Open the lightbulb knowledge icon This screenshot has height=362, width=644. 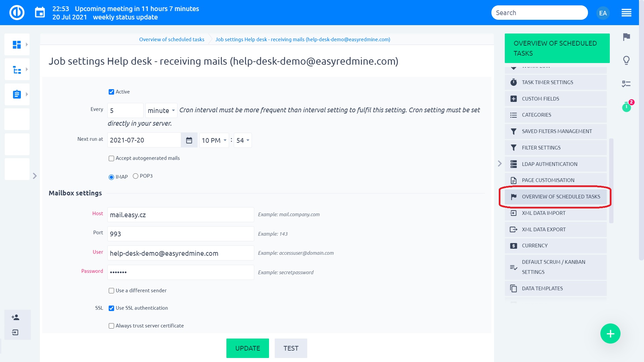point(626,60)
